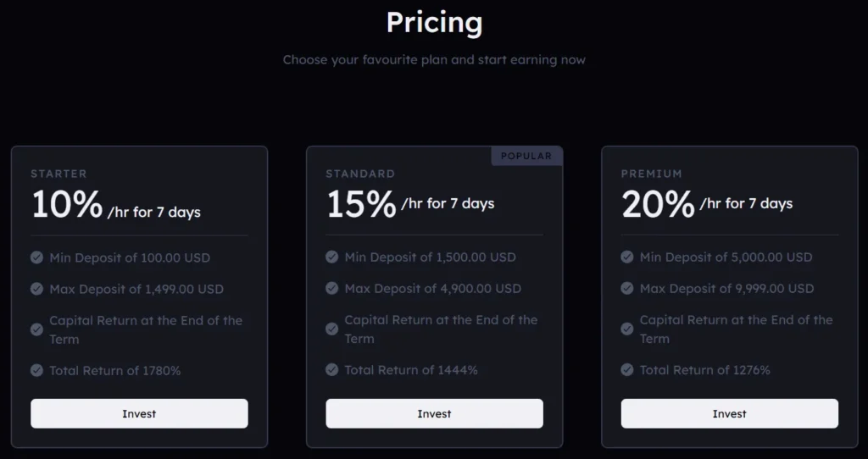Click Premium plan's Capital Return checkmark icon
This screenshot has height=459, width=868.
626,329
